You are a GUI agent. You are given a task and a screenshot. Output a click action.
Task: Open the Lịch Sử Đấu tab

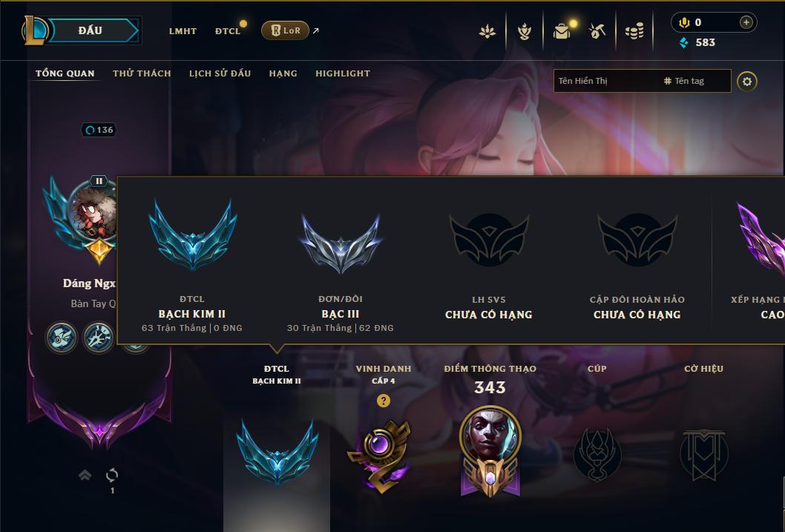pyautogui.click(x=220, y=73)
